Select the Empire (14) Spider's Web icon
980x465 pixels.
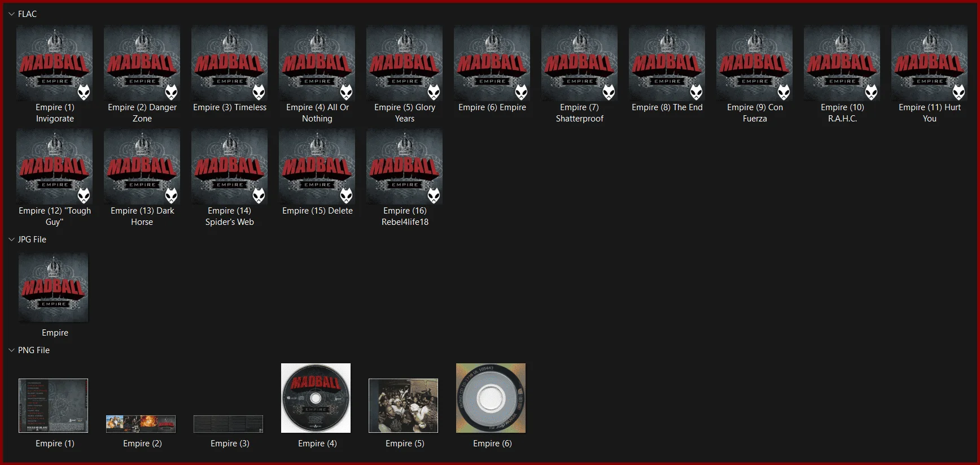pos(230,166)
